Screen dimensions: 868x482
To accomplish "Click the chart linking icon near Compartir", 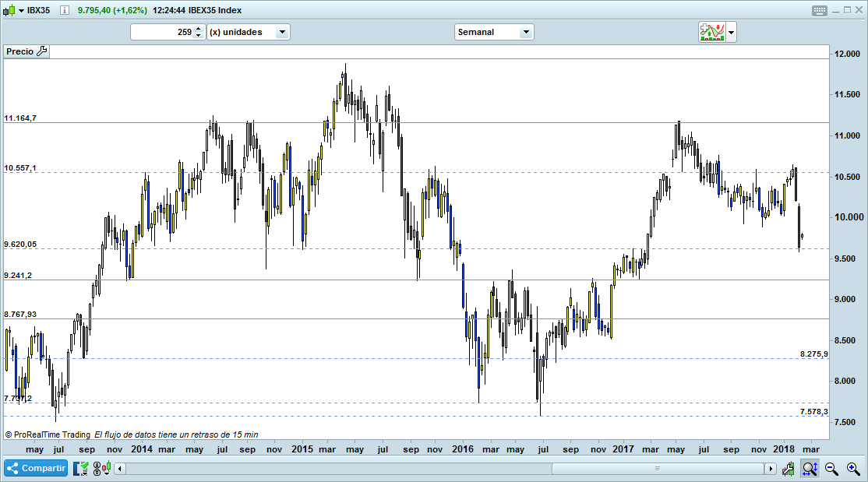I will pos(95,468).
